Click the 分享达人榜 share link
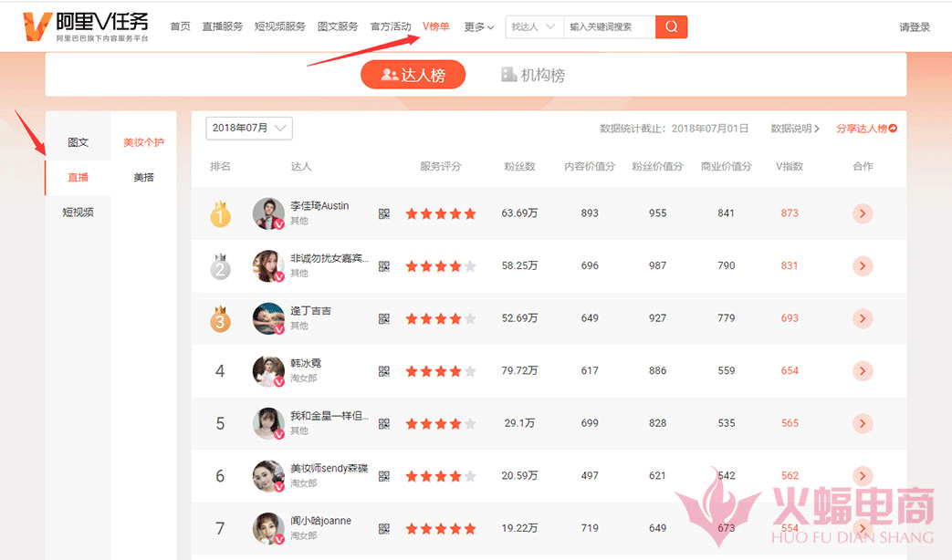The width and height of the screenshot is (952, 560). coord(866,129)
